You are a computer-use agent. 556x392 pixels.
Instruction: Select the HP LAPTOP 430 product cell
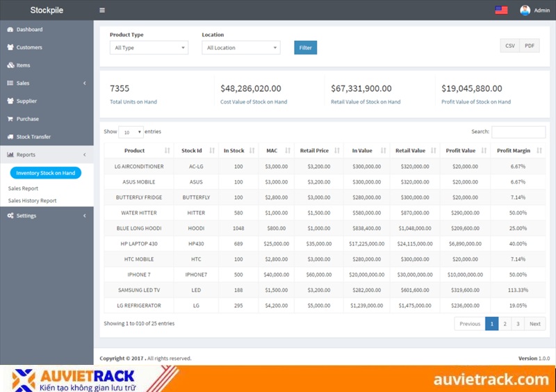(139, 244)
